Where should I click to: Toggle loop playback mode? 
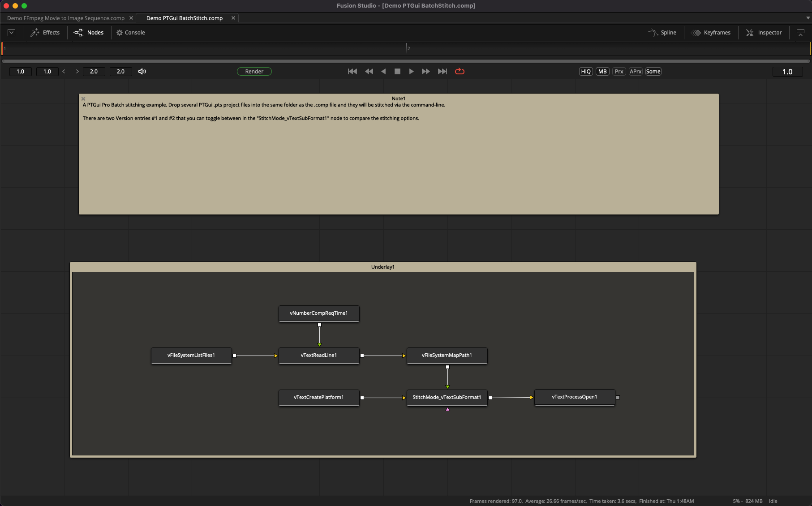[x=460, y=72]
